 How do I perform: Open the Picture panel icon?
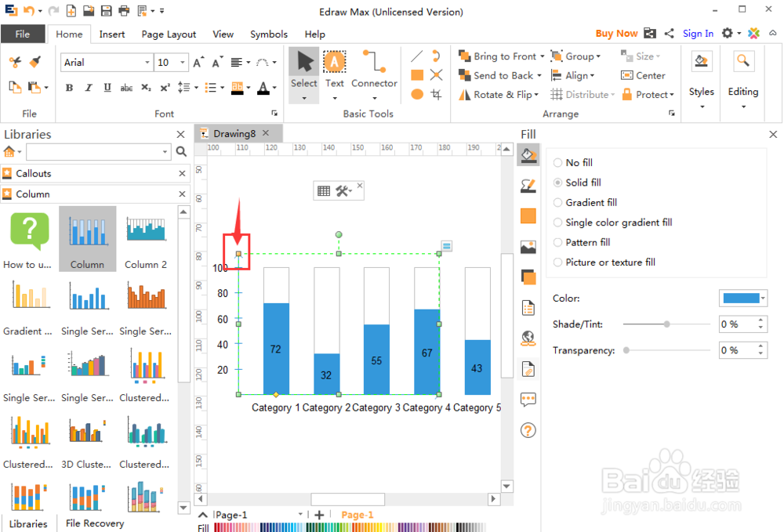(x=528, y=247)
